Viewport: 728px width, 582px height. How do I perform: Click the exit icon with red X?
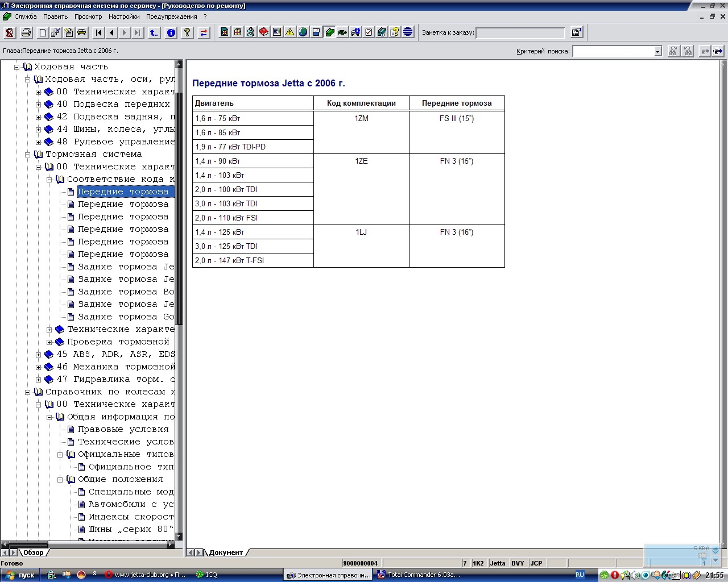pyautogui.click(x=10, y=32)
